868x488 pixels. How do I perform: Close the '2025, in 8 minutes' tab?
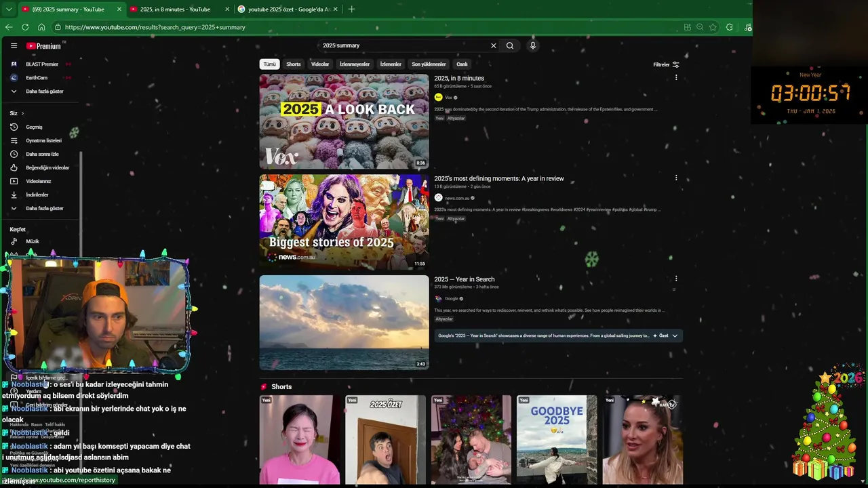[x=227, y=9]
